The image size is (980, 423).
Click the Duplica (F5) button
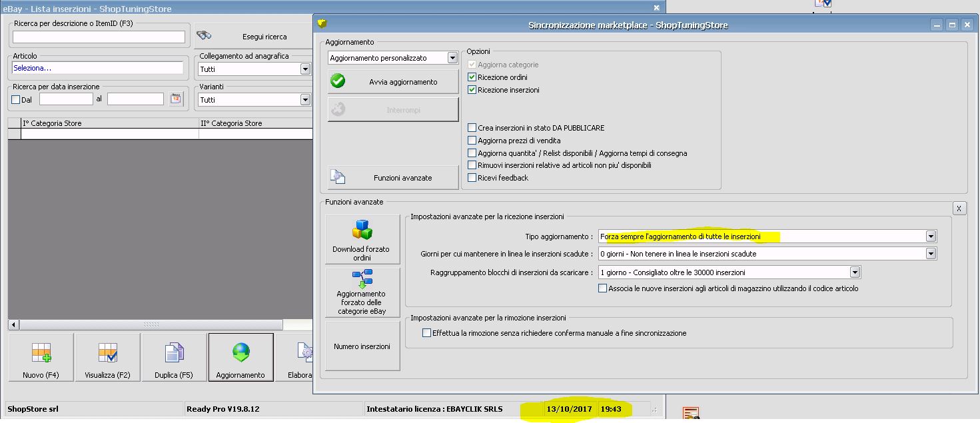click(174, 358)
